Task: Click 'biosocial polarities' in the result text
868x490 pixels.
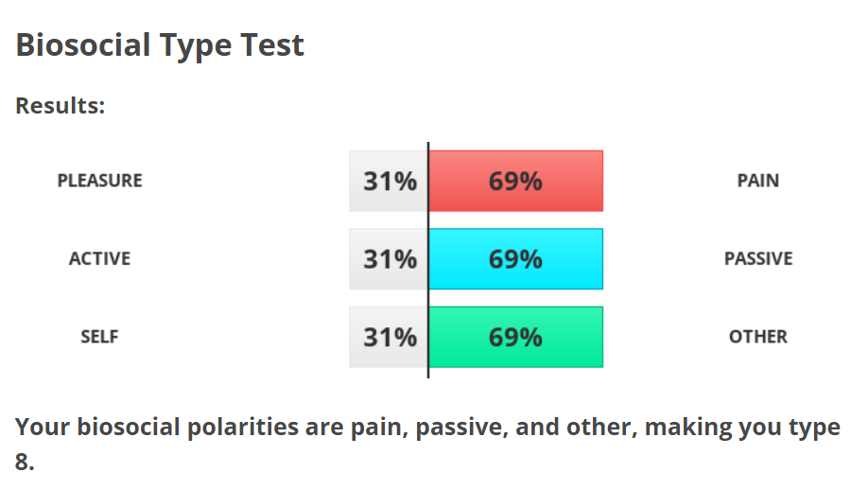Action: [x=186, y=427]
